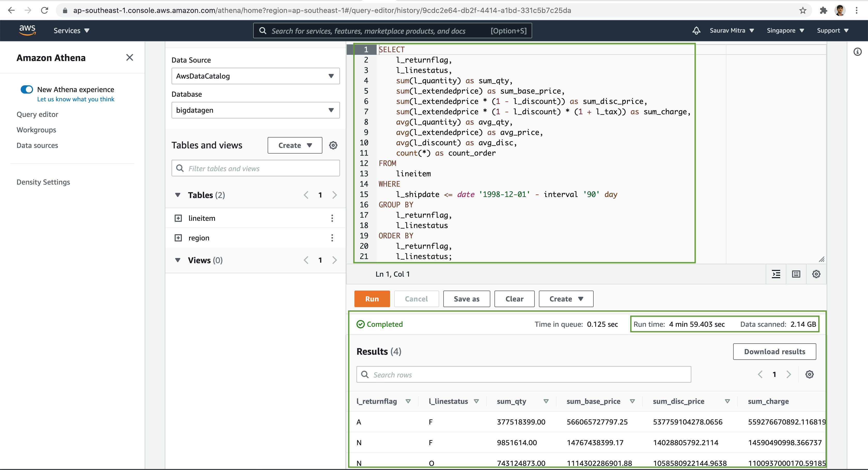Download results
Image resolution: width=868 pixels, height=470 pixels.
point(774,352)
